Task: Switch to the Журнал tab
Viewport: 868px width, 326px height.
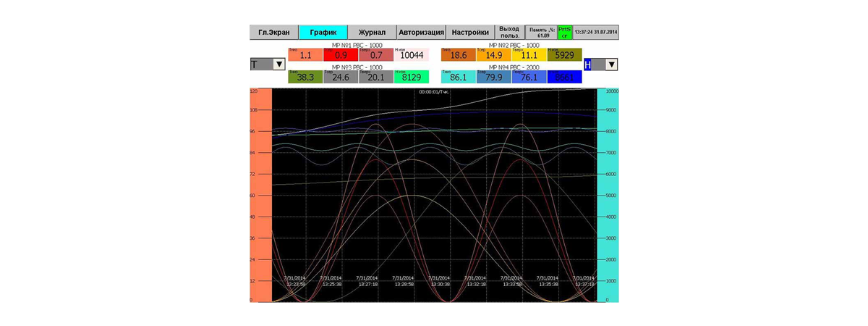Action: point(372,33)
